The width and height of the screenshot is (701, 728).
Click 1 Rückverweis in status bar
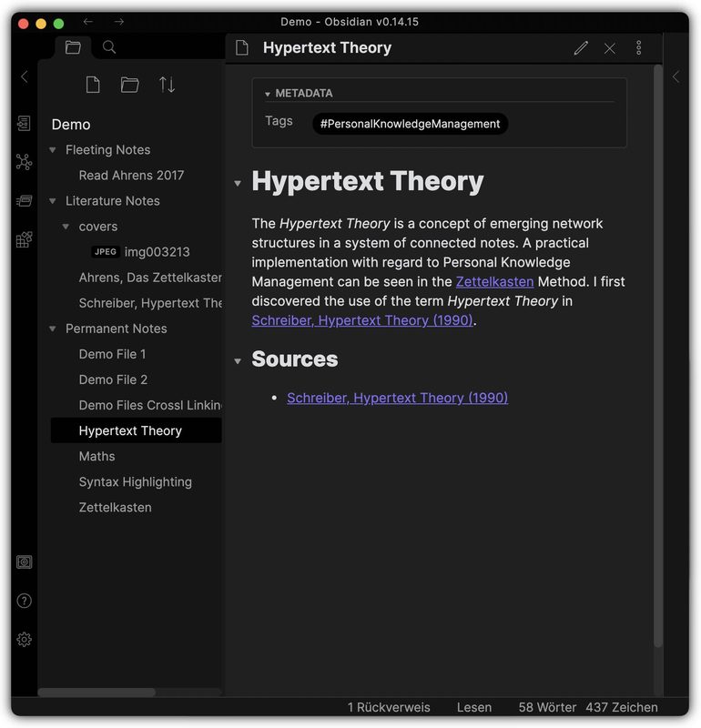click(x=389, y=708)
